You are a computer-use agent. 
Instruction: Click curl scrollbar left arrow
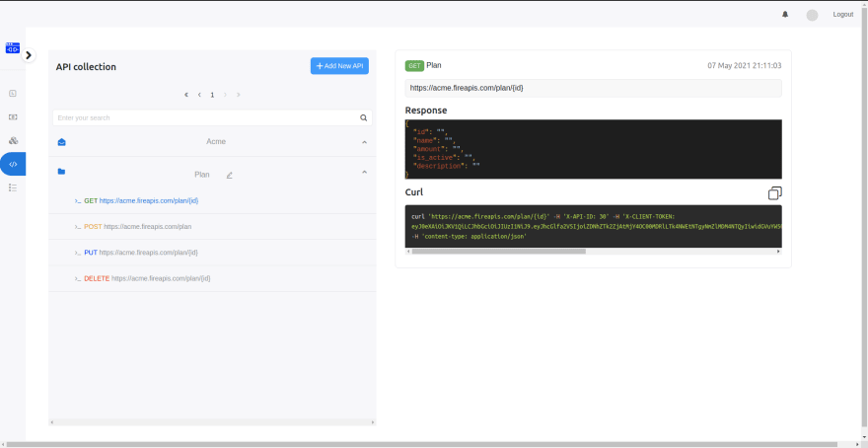[408, 251]
